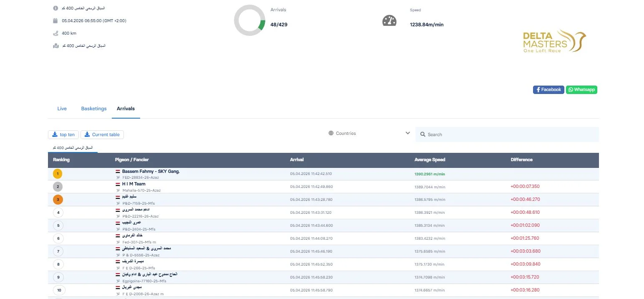Click the arrivals progress donut chart

tap(249, 20)
